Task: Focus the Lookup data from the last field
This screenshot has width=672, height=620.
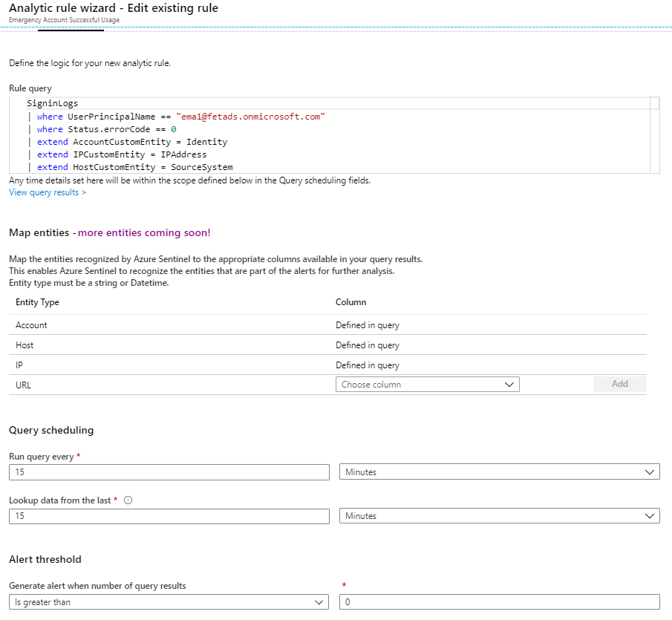Action: click(169, 516)
